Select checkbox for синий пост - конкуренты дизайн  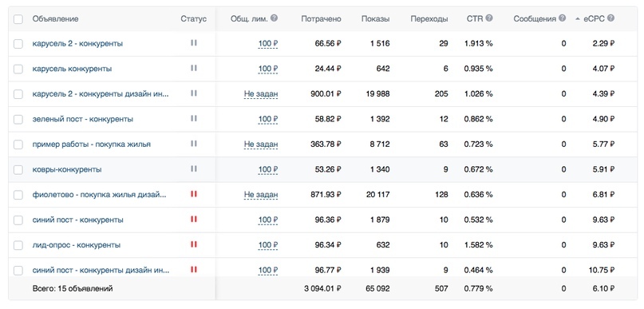tap(18, 271)
